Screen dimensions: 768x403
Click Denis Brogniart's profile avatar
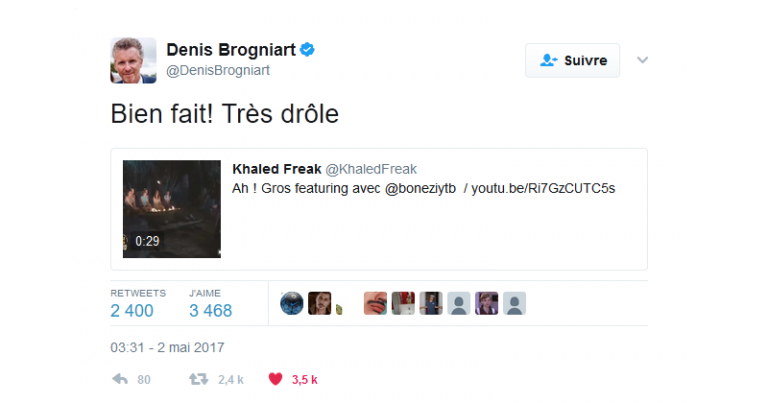tap(133, 61)
